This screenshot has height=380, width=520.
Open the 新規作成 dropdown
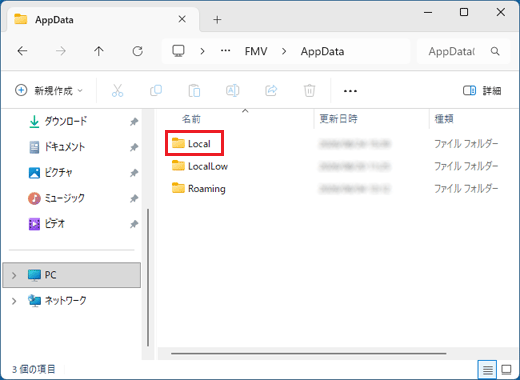49,91
